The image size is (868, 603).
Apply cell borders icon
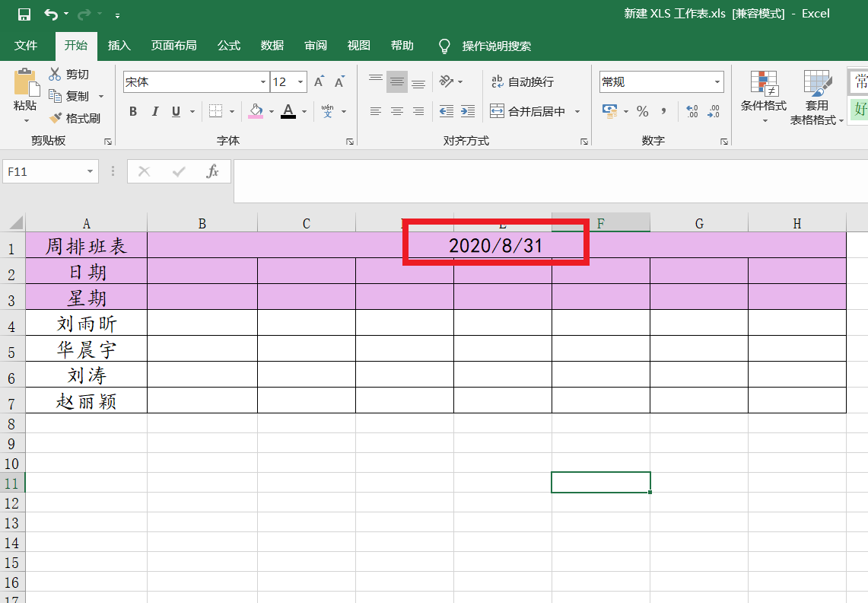(216, 111)
